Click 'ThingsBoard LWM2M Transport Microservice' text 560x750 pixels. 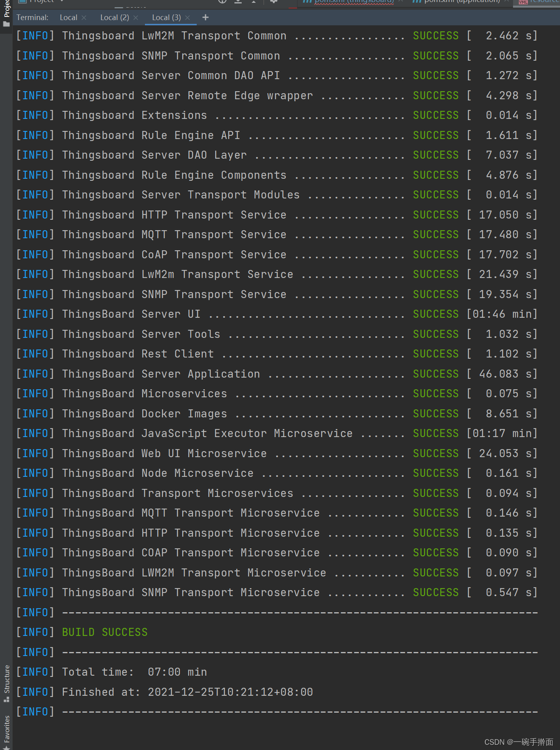coord(194,573)
